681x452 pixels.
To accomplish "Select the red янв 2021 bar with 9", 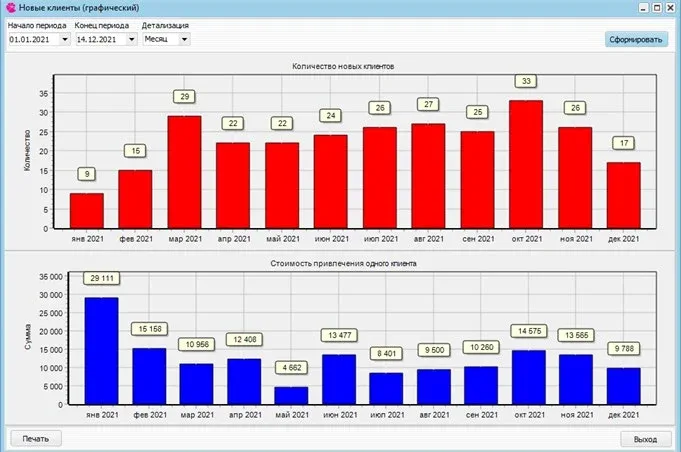I will tap(87, 211).
